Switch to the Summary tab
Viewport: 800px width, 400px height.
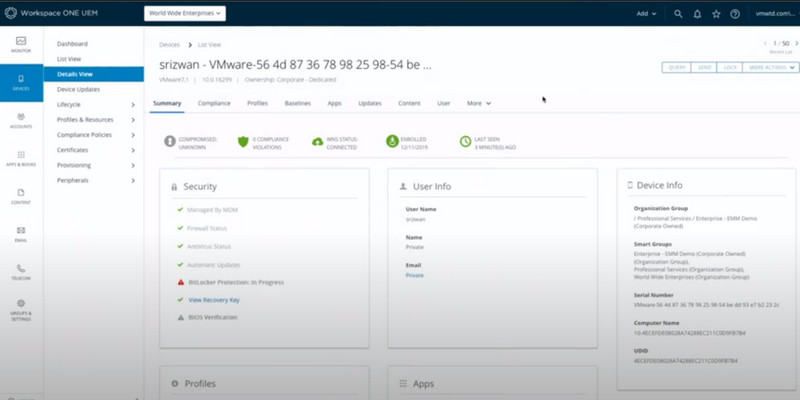pos(167,103)
